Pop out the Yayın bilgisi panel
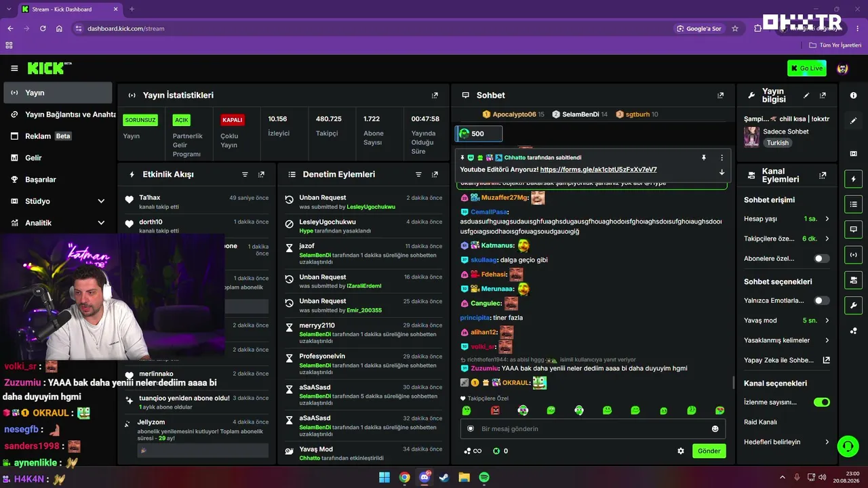This screenshot has height=488, width=868. (x=823, y=96)
